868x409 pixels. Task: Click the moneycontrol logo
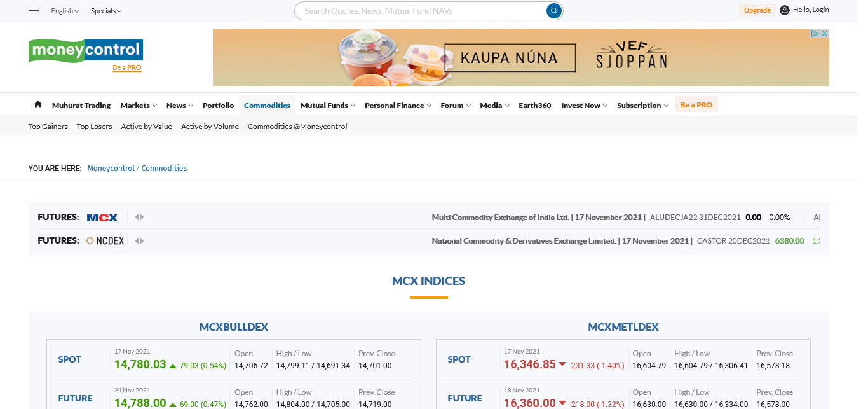pyautogui.click(x=85, y=50)
